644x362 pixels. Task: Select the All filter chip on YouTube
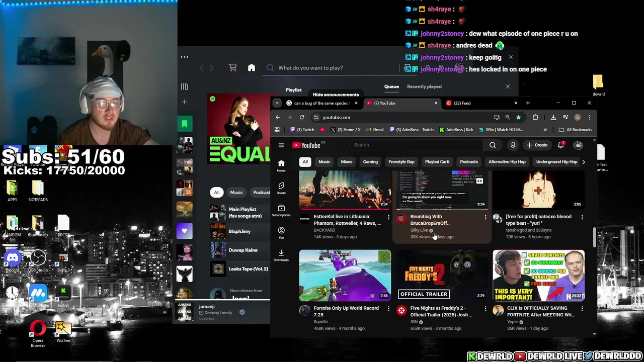click(305, 162)
